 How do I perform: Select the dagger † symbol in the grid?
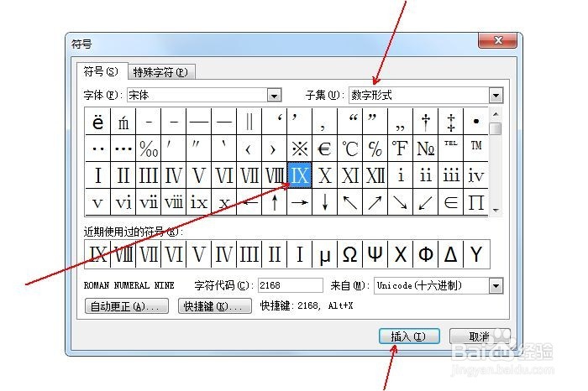pos(426,122)
